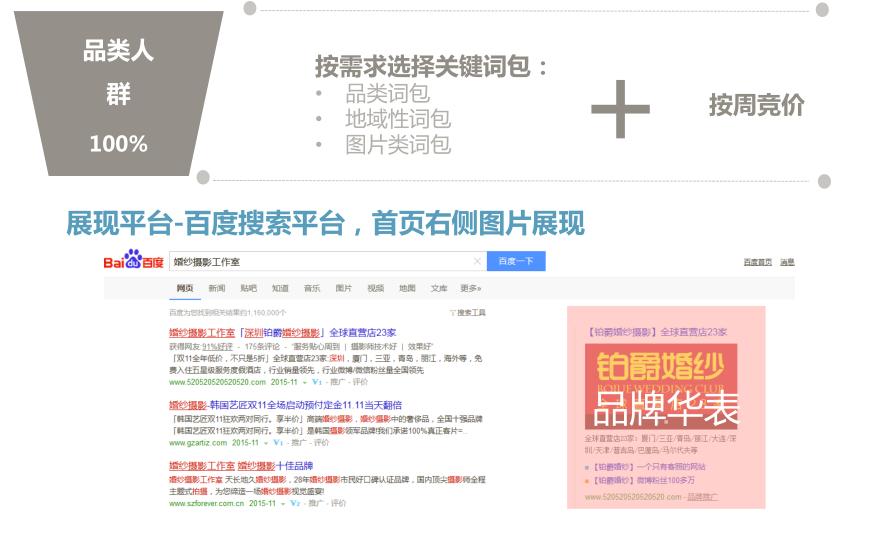Click V2 credit badge under szforever.com.cn result

[x=295, y=504]
